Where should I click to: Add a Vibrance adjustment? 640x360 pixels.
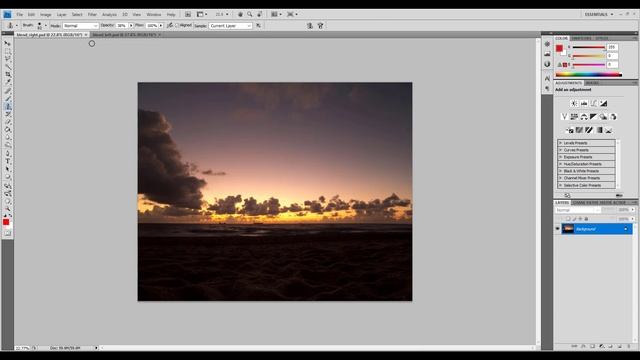pos(564,117)
